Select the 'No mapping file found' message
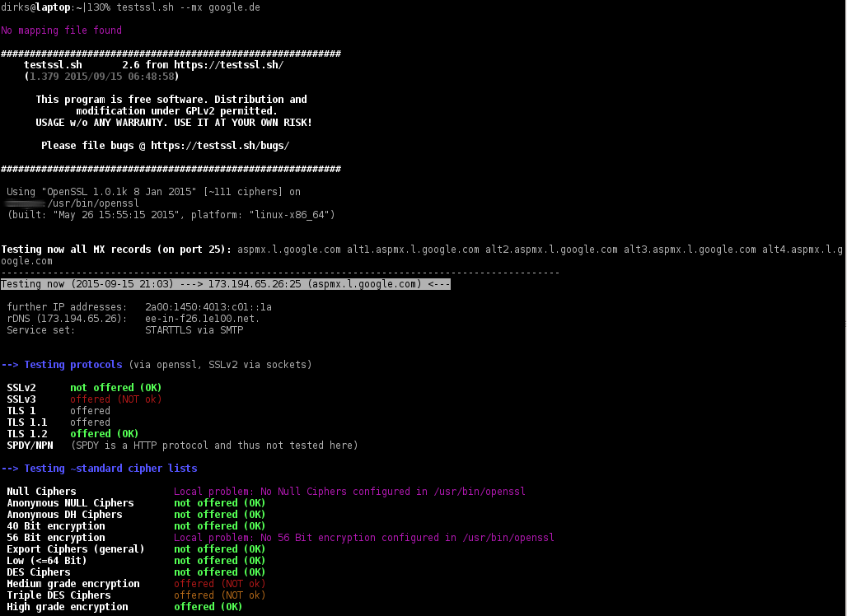This screenshot has width=847, height=616. click(x=61, y=30)
